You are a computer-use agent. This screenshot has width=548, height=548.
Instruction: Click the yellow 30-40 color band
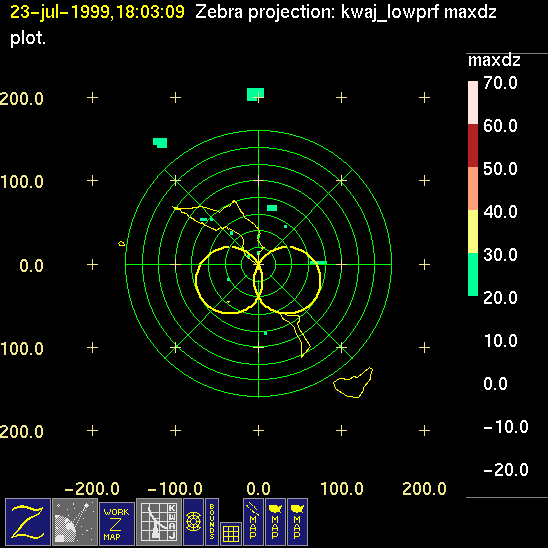(x=473, y=231)
